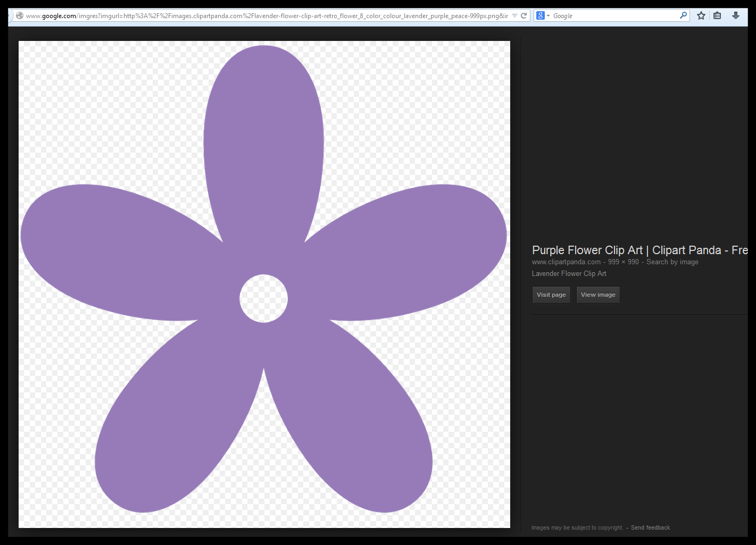Open the search engine selector dropdown
Screen dimensions: 756x545
pyautogui.click(x=547, y=15)
